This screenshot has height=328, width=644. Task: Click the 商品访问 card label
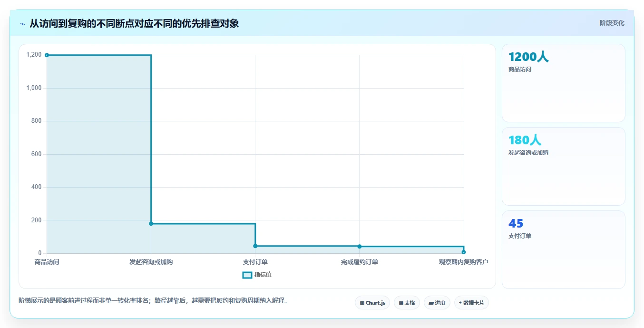click(520, 70)
